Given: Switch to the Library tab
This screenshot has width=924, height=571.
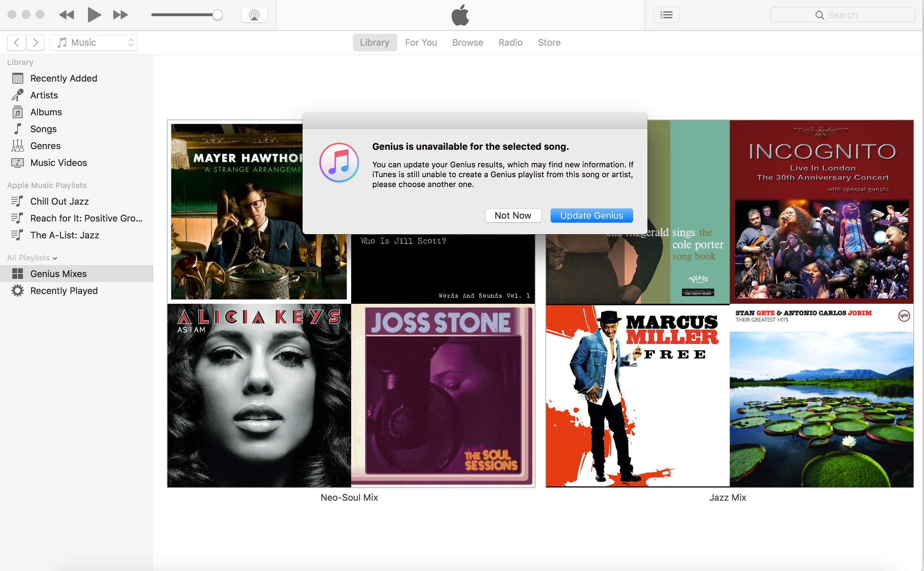Looking at the screenshot, I should pos(374,42).
